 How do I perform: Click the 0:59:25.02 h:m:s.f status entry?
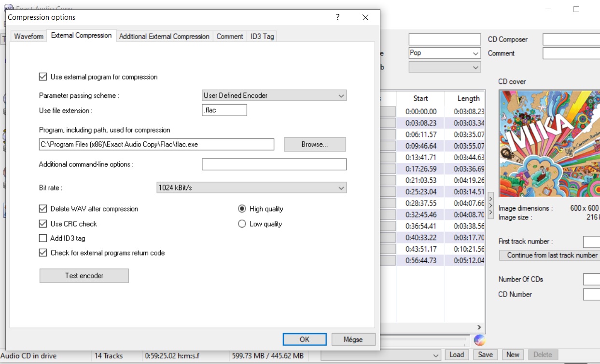tap(172, 356)
